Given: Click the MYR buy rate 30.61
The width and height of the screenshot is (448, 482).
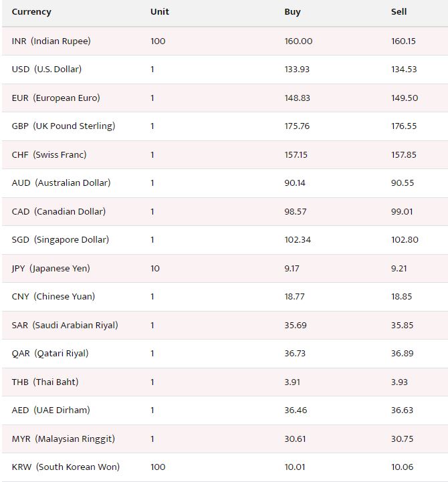Looking at the screenshot, I should [x=295, y=439].
